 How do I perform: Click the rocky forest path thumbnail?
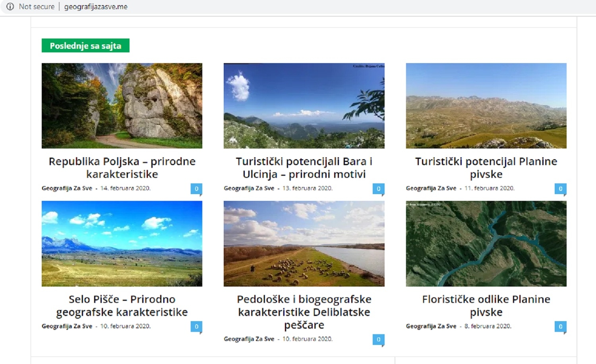click(122, 106)
